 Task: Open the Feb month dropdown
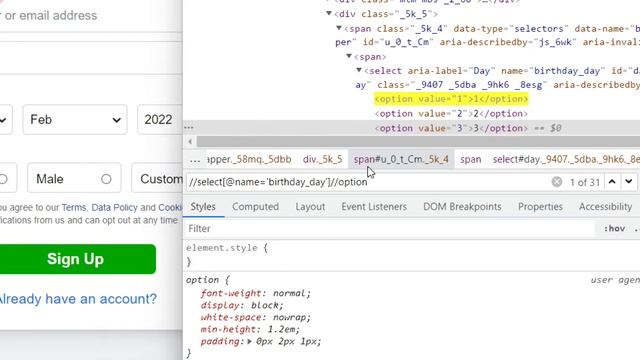(x=75, y=120)
